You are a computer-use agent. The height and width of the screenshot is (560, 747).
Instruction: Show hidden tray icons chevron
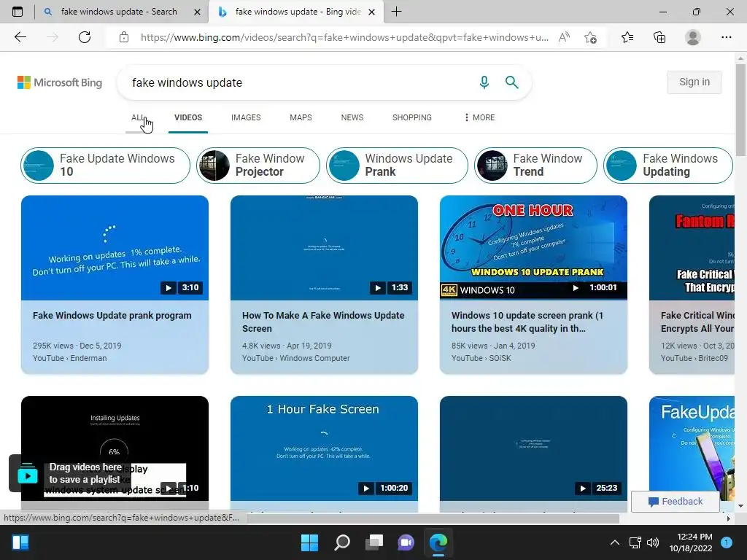tap(615, 542)
